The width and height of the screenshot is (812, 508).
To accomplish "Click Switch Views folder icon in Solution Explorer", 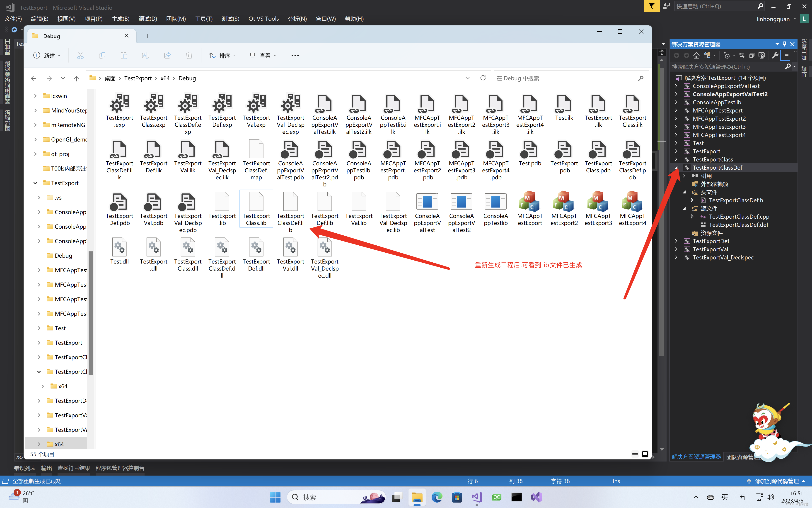I will coord(707,55).
